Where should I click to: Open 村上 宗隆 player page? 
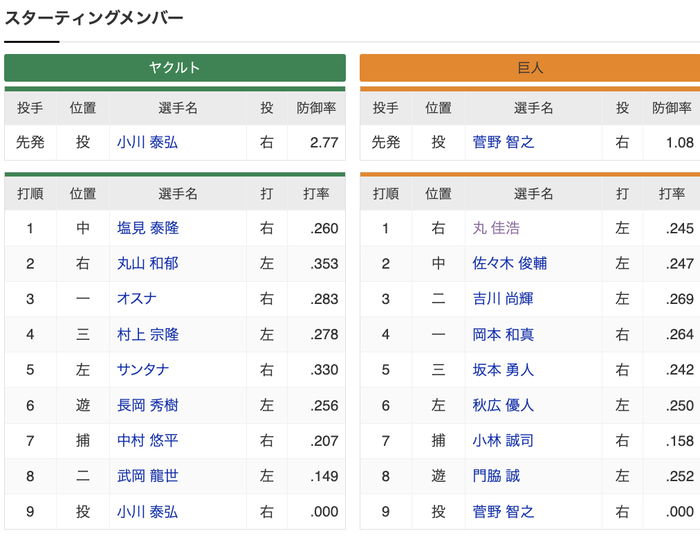click(x=148, y=334)
